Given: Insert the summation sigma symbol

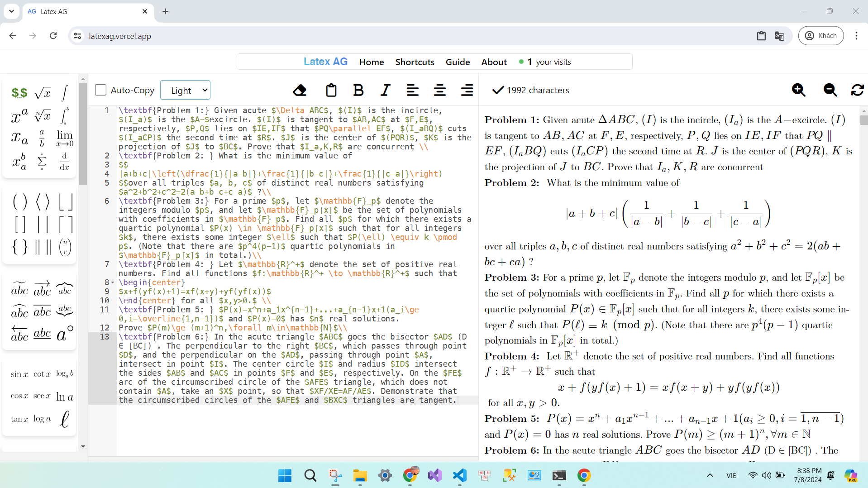Looking at the screenshot, I should pyautogui.click(x=42, y=161).
